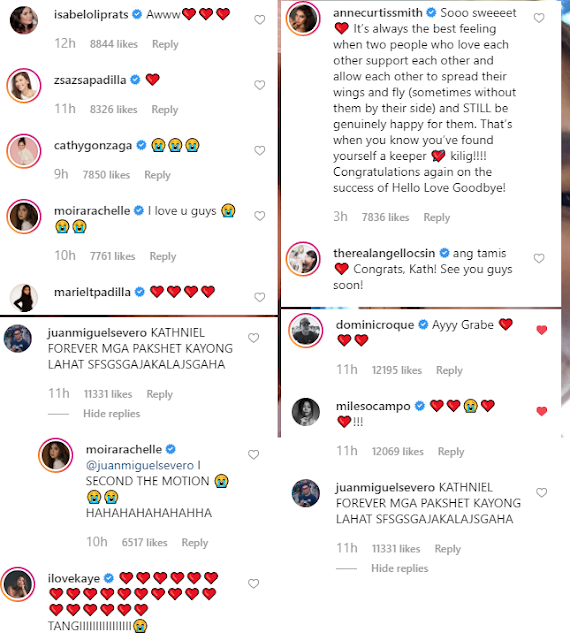
Task: View 8844 likes on isabeloliprats' comment
Action: pos(114,44)
